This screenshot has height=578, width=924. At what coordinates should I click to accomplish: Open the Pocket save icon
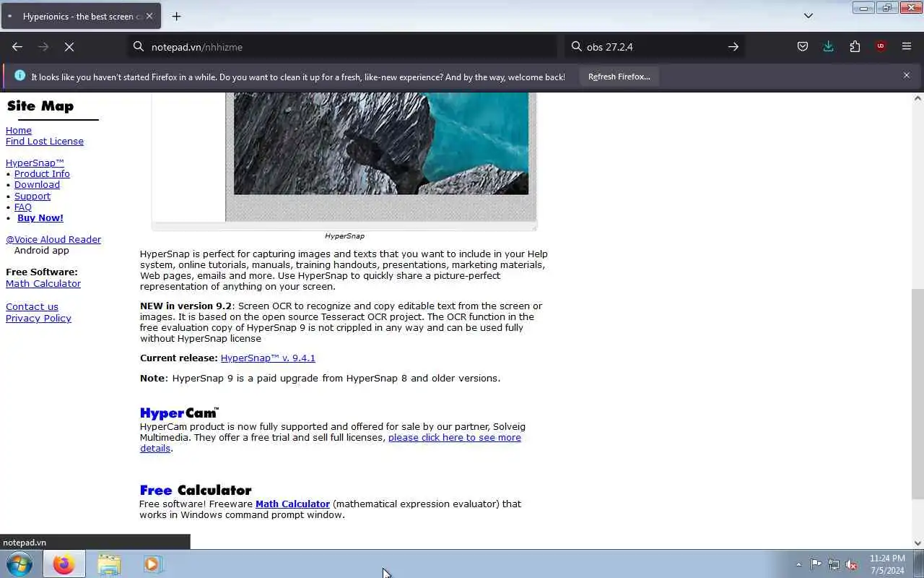click(x=802, y=47)
